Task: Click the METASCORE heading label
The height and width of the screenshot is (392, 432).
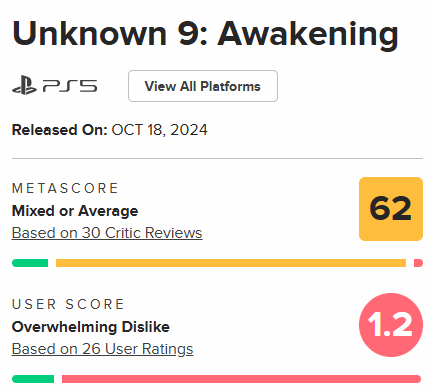Action: [65, 188]
